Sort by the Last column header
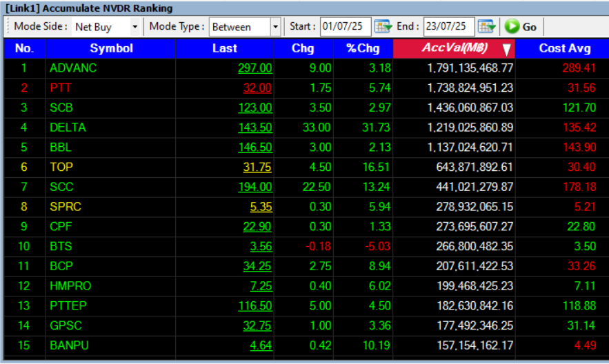Image resolution: width=609 pixels, height=364 pixels. (x=224, y=48)
